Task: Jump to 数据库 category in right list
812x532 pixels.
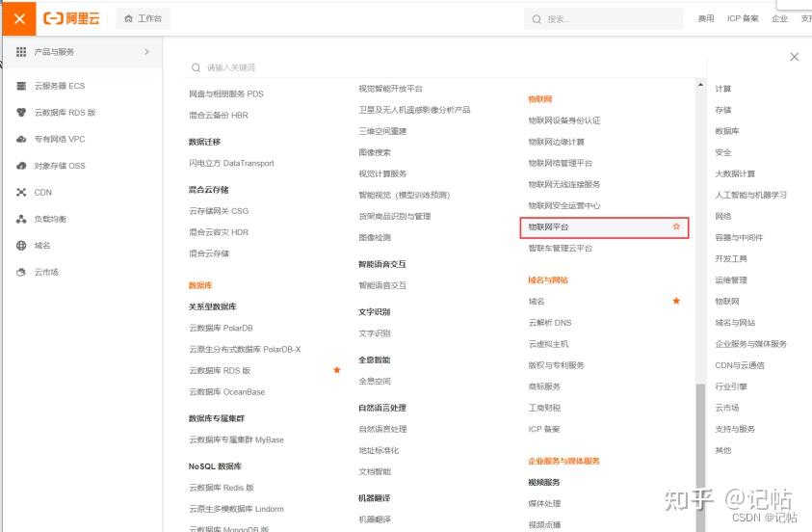Action: [x=727, y=131]
